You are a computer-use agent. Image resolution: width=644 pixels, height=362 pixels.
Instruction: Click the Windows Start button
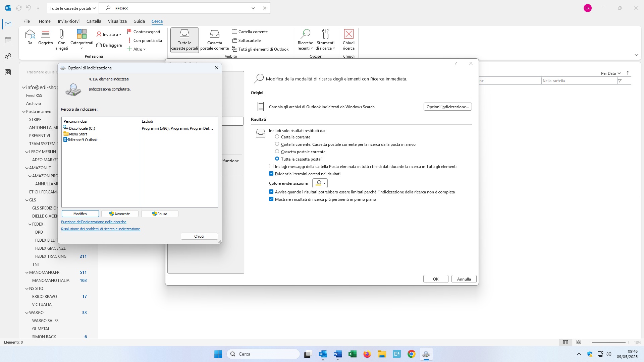218,354
